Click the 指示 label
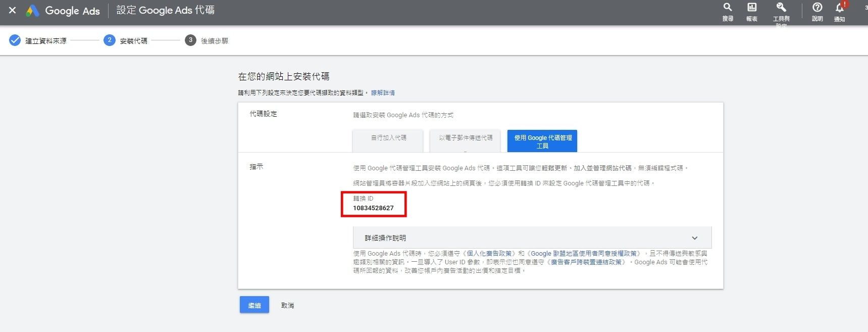 pyautogui.click(x=257, y=167)
